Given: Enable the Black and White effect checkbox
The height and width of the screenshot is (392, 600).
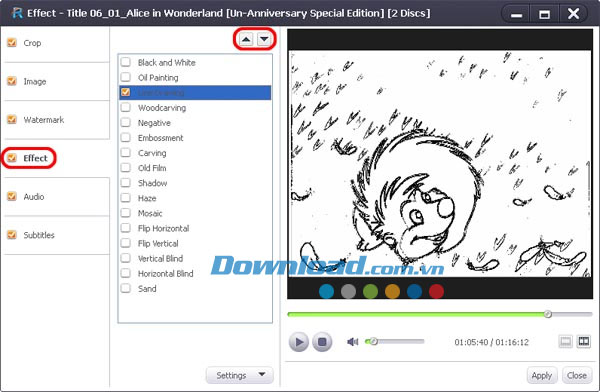Looking at the screenshot, I should [x=126, y=62].
